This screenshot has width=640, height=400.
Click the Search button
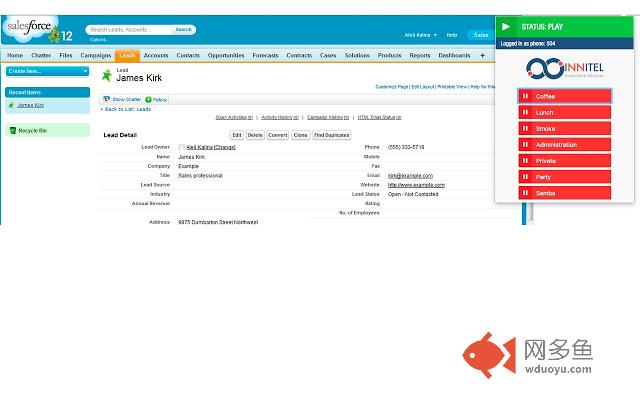coord(184,29)
